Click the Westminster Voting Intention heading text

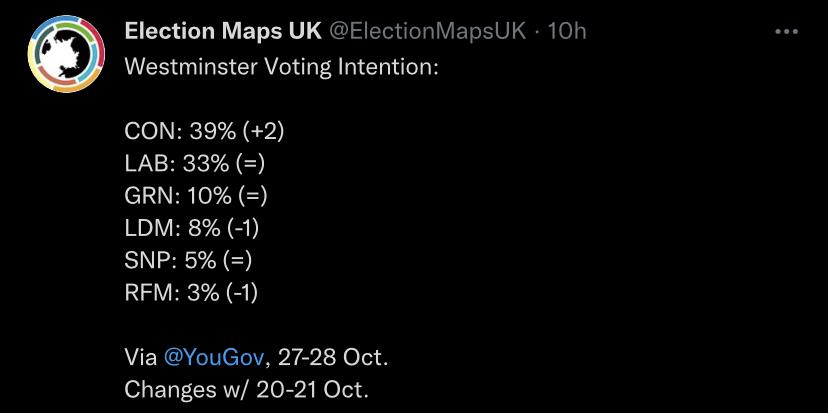pos(281,67)
